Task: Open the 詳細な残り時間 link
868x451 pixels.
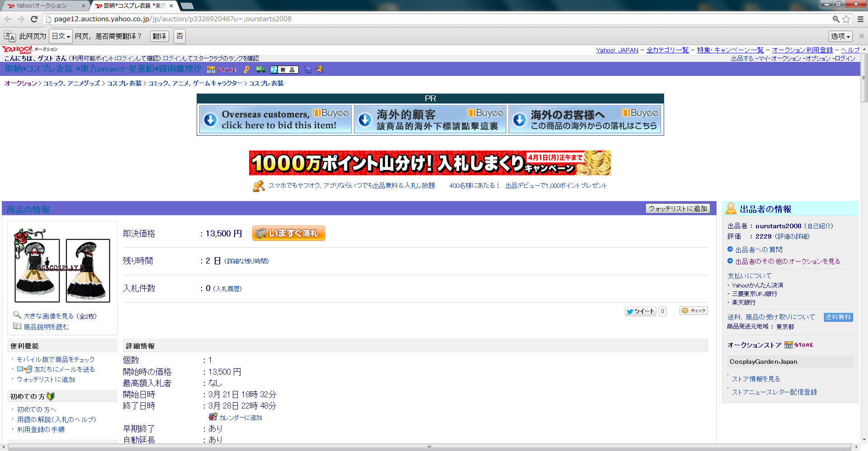Action: (x=246, y=261)
